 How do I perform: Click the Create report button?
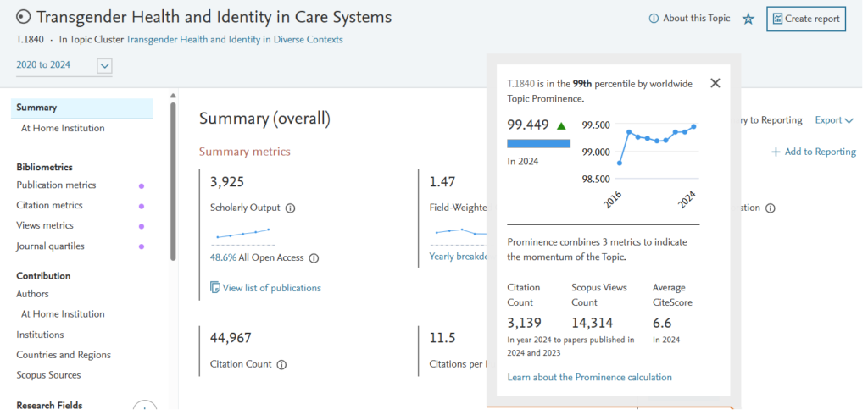(x=805, y=19)
